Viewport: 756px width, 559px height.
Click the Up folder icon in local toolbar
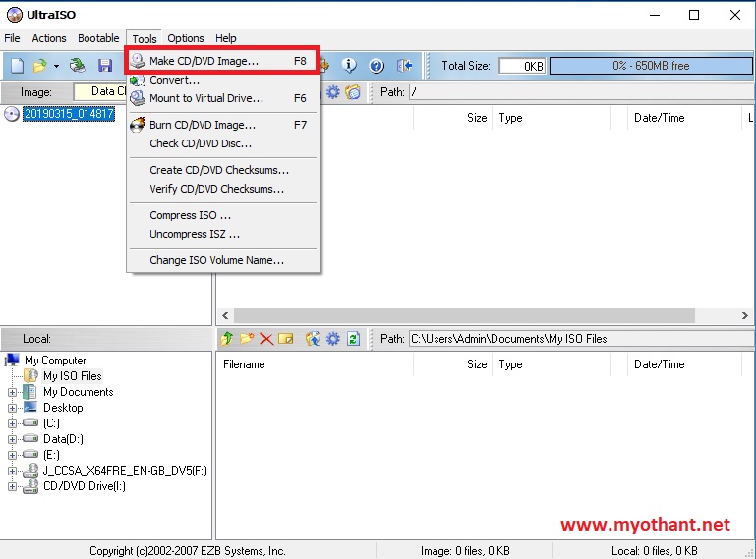[x=227, y=338]
